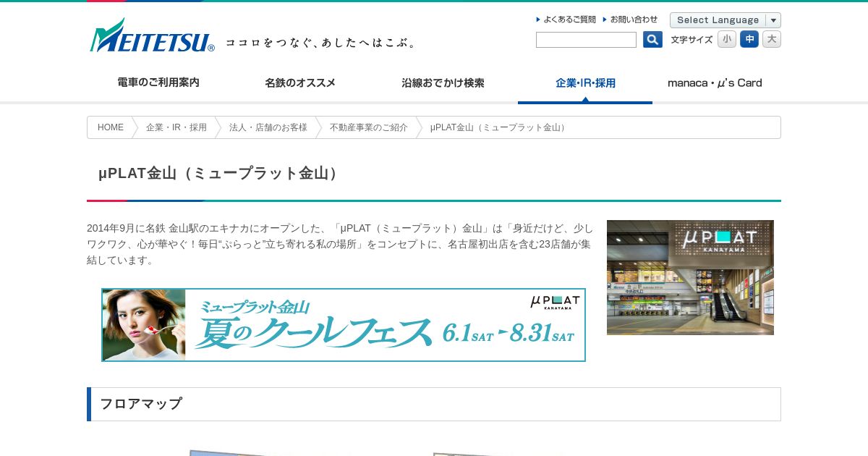
Task: Click 法人・店舗のお客様 breadcrumb
Action: (x=268, y=127)
